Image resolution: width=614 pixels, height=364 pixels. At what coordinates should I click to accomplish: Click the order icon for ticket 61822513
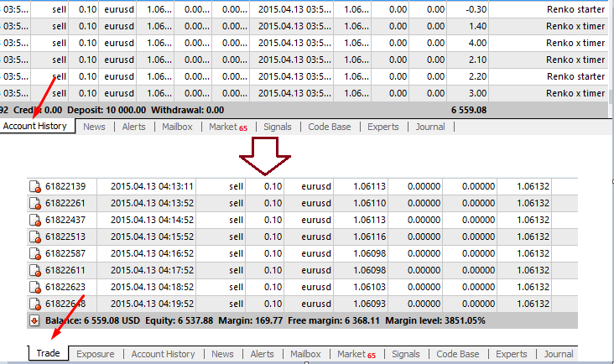click(x=35, y=237)
